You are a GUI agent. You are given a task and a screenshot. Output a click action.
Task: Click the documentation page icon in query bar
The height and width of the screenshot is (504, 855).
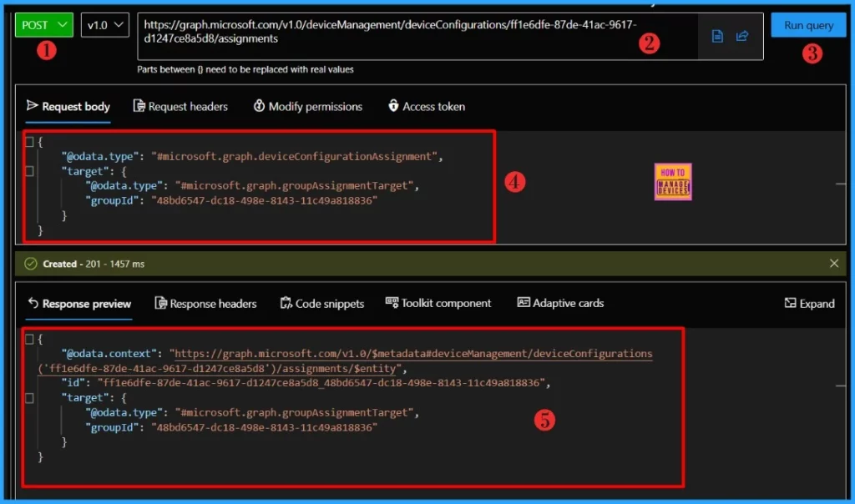click(x=717, y=36)
